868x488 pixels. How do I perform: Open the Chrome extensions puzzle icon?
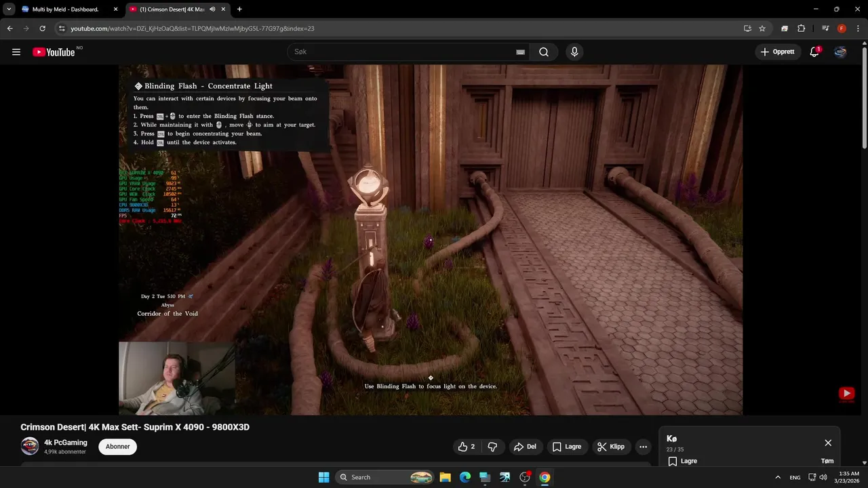(x=801, y=28)
